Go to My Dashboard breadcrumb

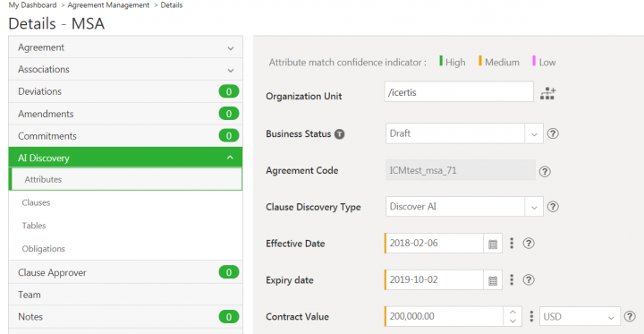coord(32,5)
